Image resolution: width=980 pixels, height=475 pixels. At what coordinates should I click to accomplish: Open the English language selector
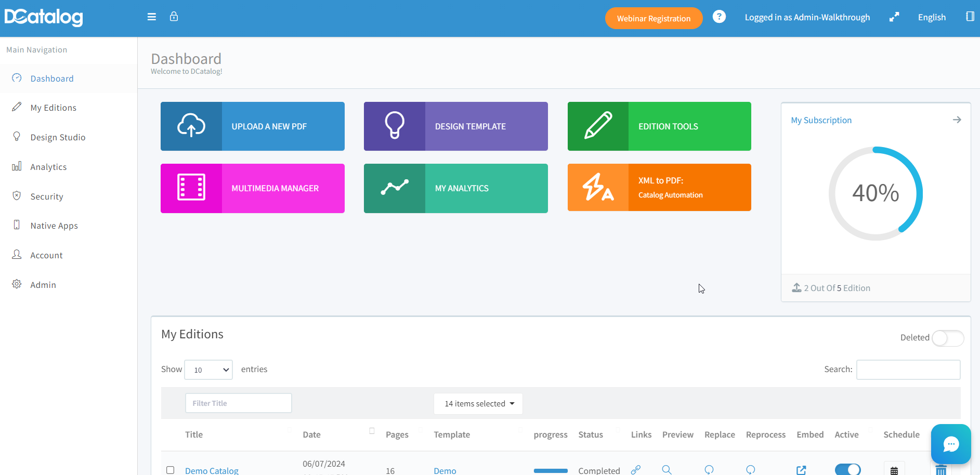pyautogui.click(x=932, y=17)
